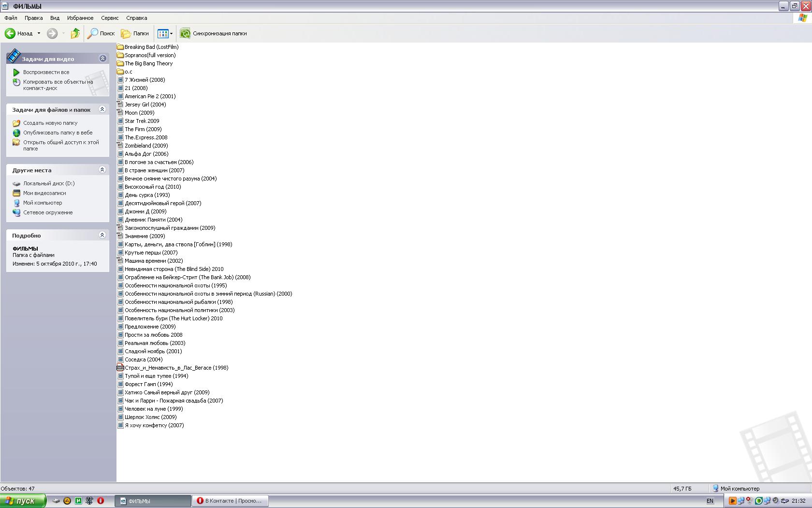
Task: Toggle the Папки folder tree pane
Action: click(x=135, y=33)
